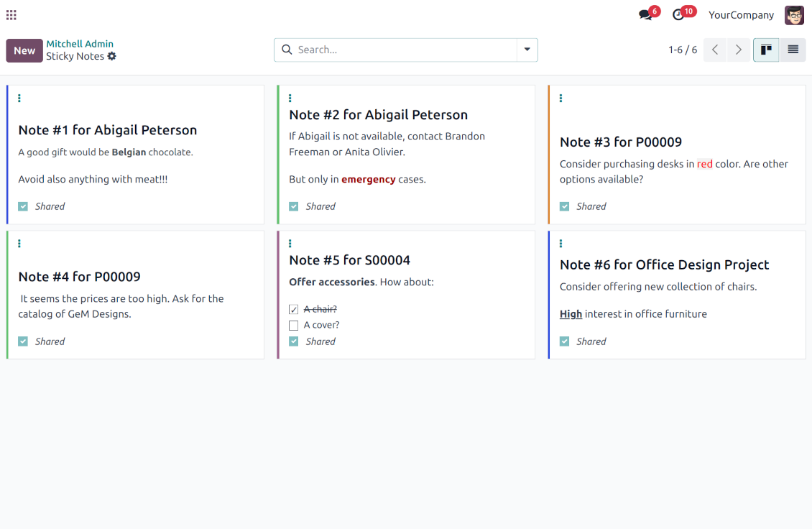Go to the previous page of records
Viewport: 812px width, 529px height.
pyautogui.click(x=714, y=50)
